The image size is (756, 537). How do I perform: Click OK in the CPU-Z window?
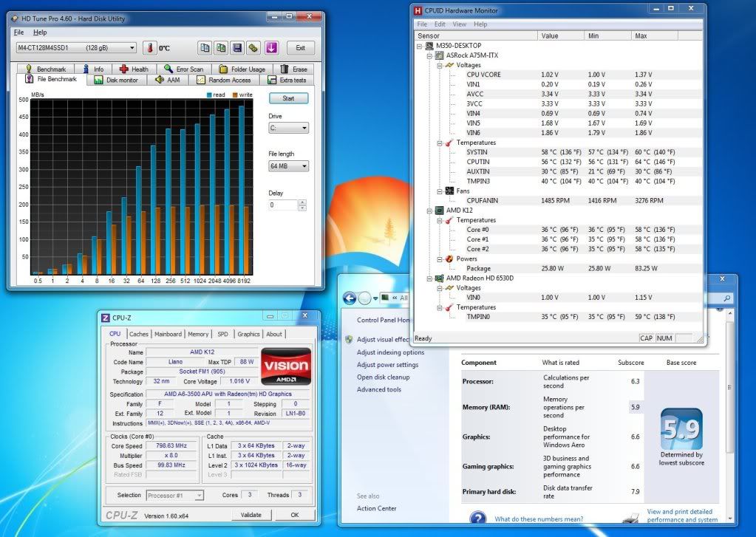295,515
